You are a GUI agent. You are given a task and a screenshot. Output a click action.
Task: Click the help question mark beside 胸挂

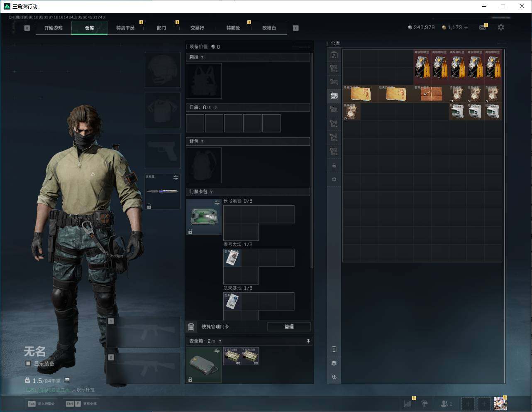coord(202,57)
